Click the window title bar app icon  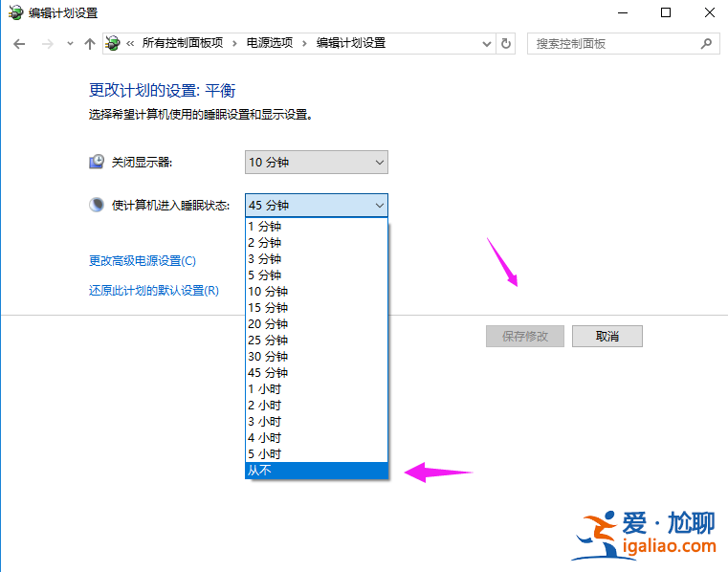pyautogui.click(x=15, y=12)
